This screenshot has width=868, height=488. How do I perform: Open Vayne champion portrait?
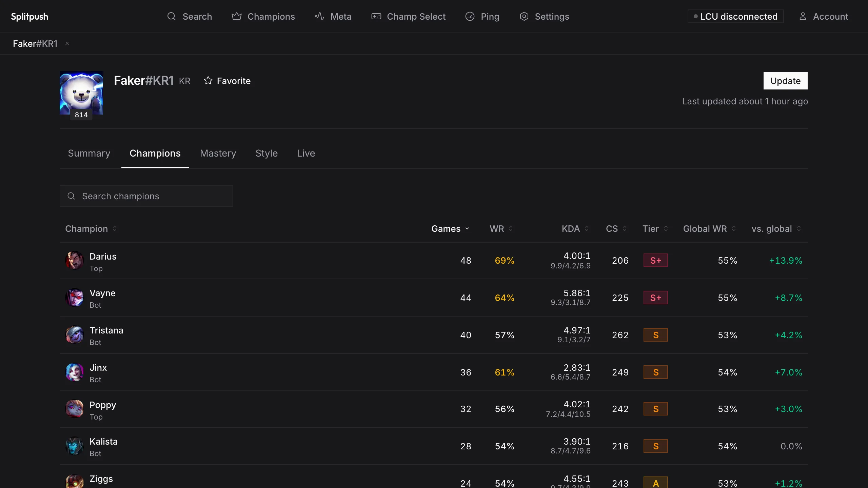(x=75, y=298)
